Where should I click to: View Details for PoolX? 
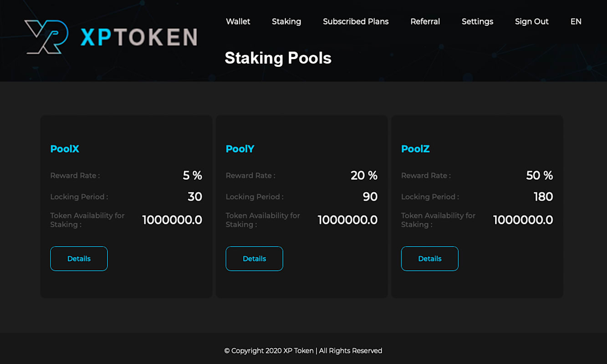[x=79, y=258]
